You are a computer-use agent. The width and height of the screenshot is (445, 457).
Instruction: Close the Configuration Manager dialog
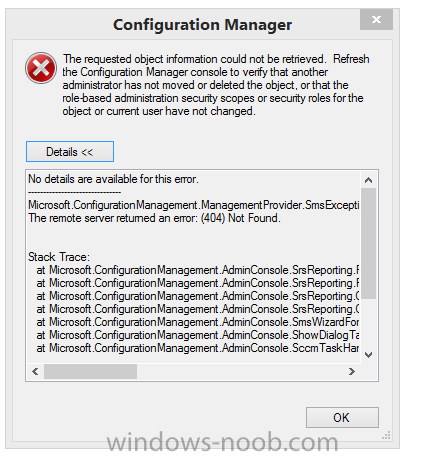click(376, 20)
